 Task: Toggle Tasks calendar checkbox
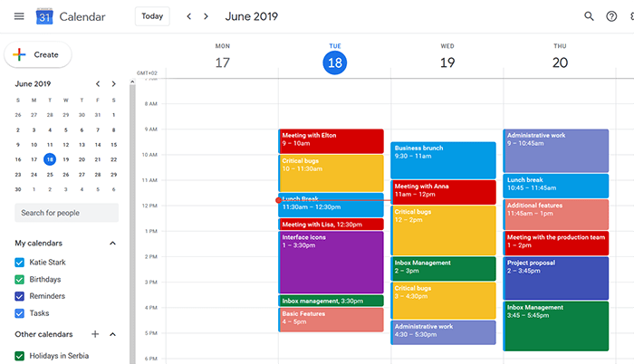(19, 313)
